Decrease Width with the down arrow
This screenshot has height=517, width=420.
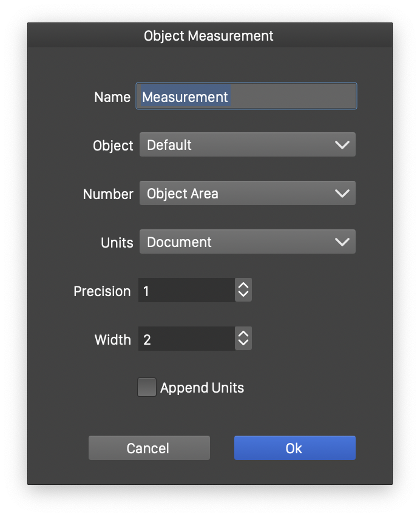click(x=243, y=344)
